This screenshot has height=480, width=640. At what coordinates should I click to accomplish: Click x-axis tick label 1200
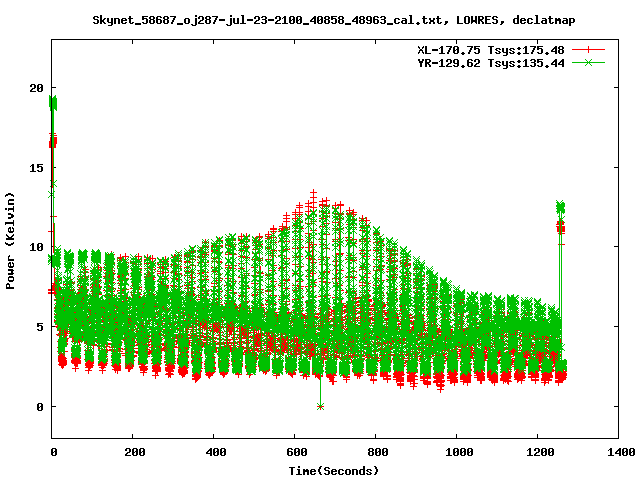click(x=540, y=452)
